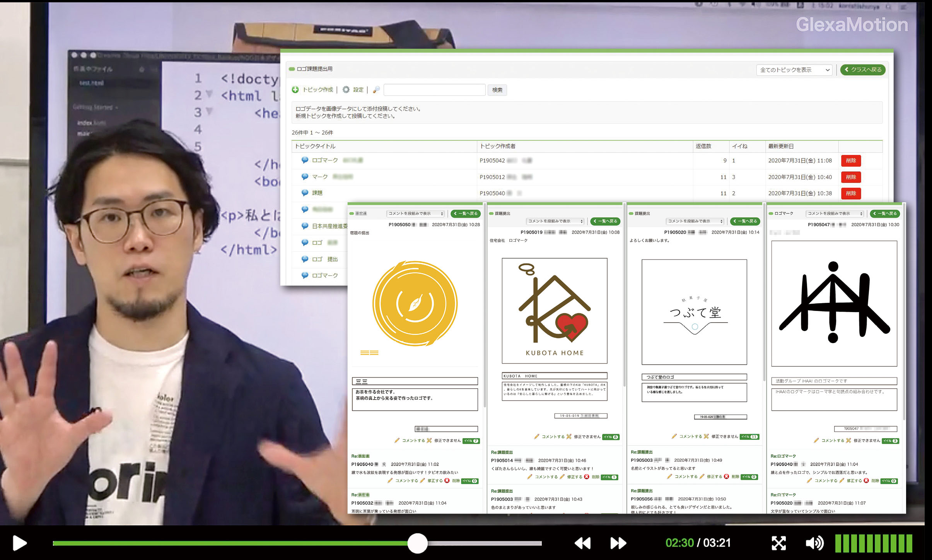Focus the topic search input field
The image size is (932, 560).
coord(434,90)
